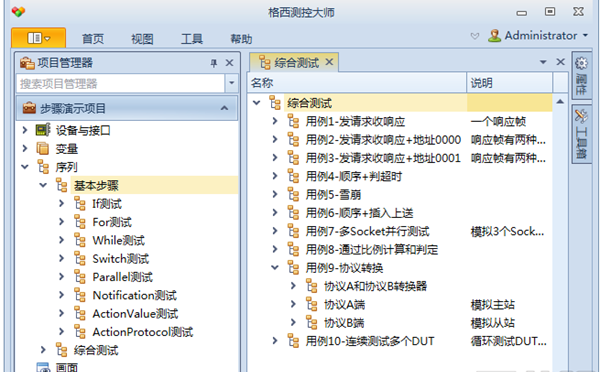Screen dimensions: 600x372
Task: Click the 用例1-发请求收响应 sequence icon
Action: click(x=293, y=121)
